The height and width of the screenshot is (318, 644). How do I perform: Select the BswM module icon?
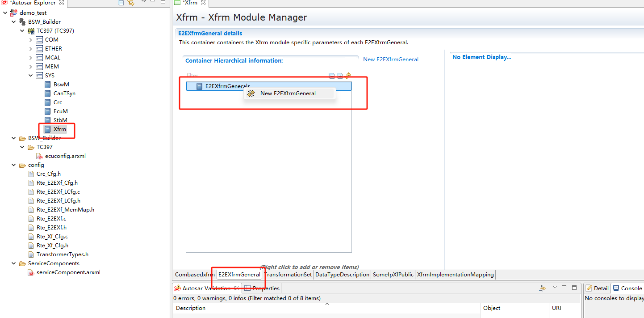pos(48,85)
